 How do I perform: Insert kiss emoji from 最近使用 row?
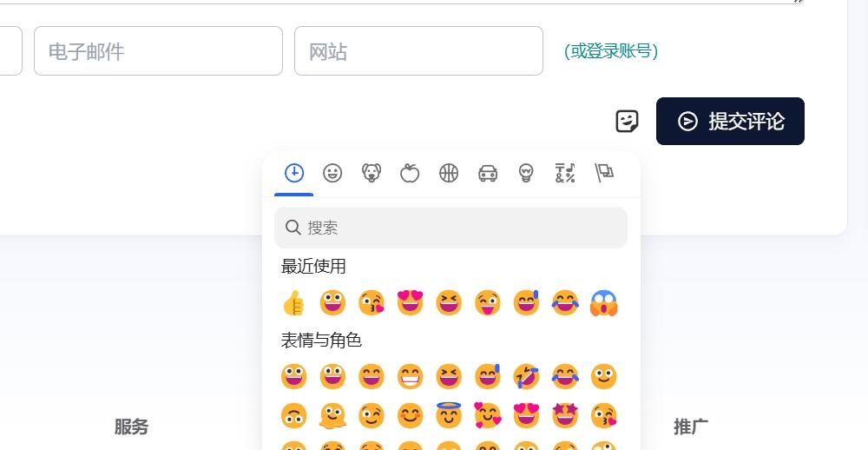coord(372,303)
